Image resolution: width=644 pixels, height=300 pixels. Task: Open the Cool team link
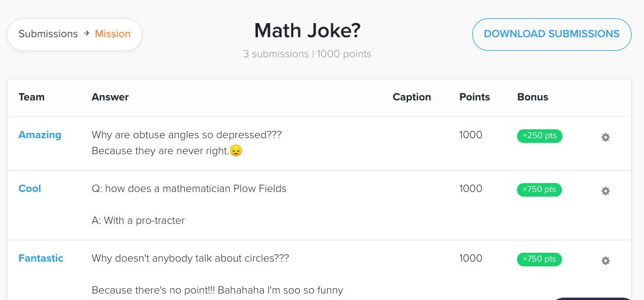pos(30,188)
